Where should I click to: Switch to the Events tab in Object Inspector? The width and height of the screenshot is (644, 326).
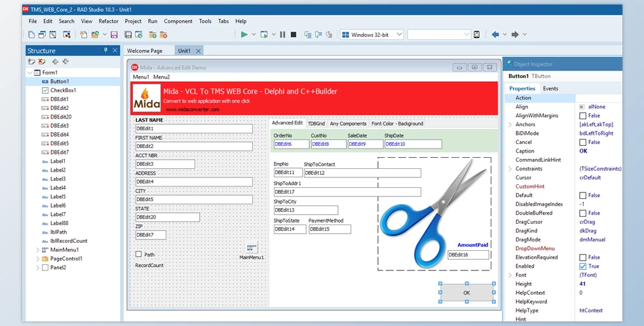(x=550, y=88)
